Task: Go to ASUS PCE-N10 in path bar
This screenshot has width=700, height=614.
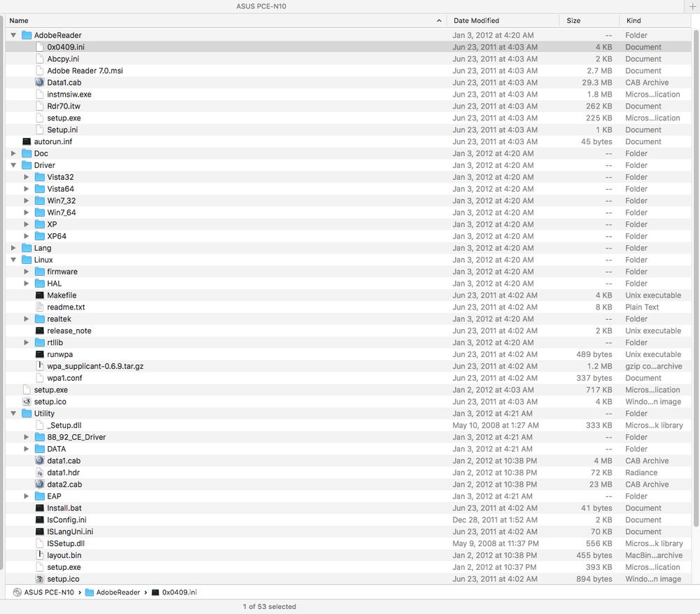Action: pyautogui.click(x=48, y=592)
